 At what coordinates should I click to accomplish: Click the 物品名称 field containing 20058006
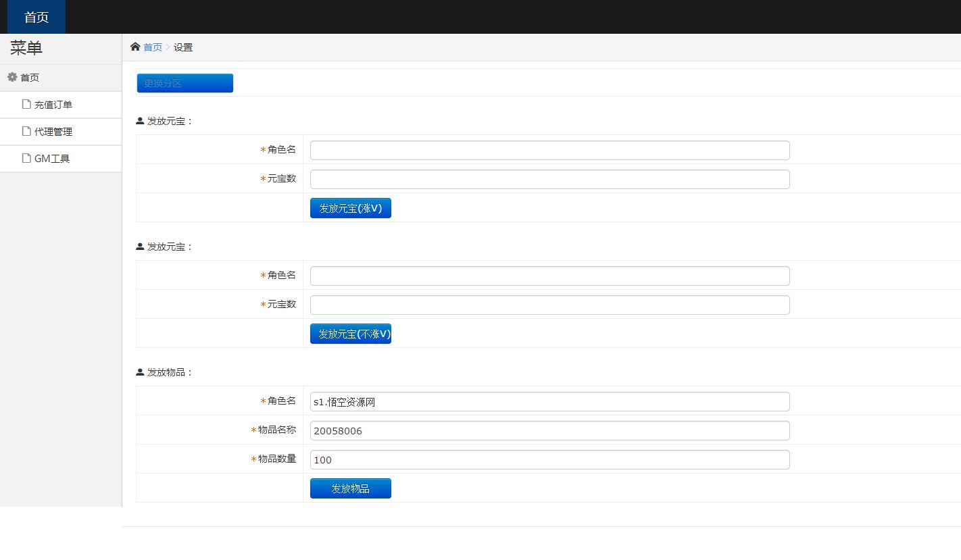pos(549,430)
